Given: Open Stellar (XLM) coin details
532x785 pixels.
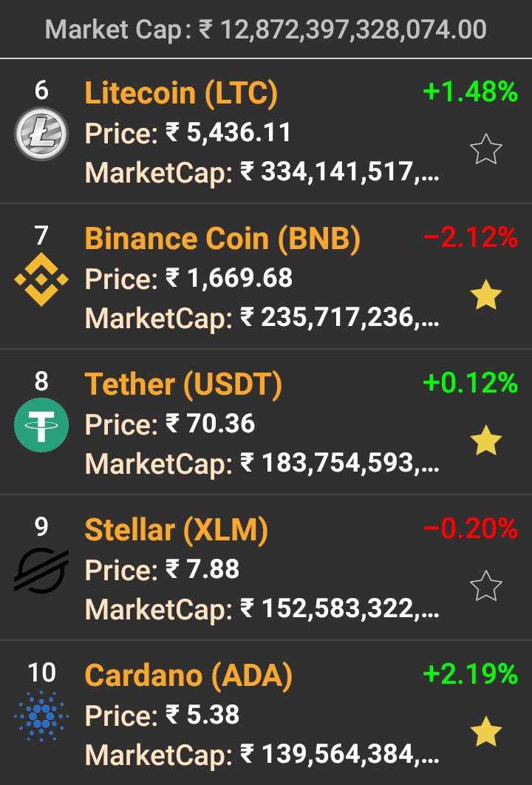Looking at the screenshot, I should click(x=176, y=530).
